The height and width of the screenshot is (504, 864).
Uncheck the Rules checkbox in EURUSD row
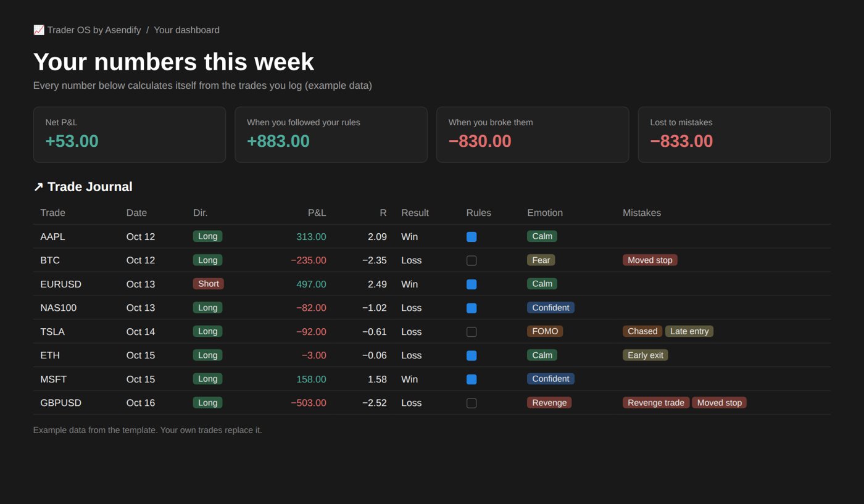pos(471,284)
